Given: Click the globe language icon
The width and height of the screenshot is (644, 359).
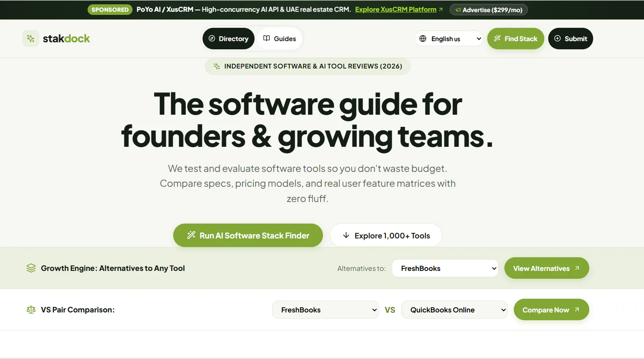Looking at the screenshot, I should pos(423,38).
